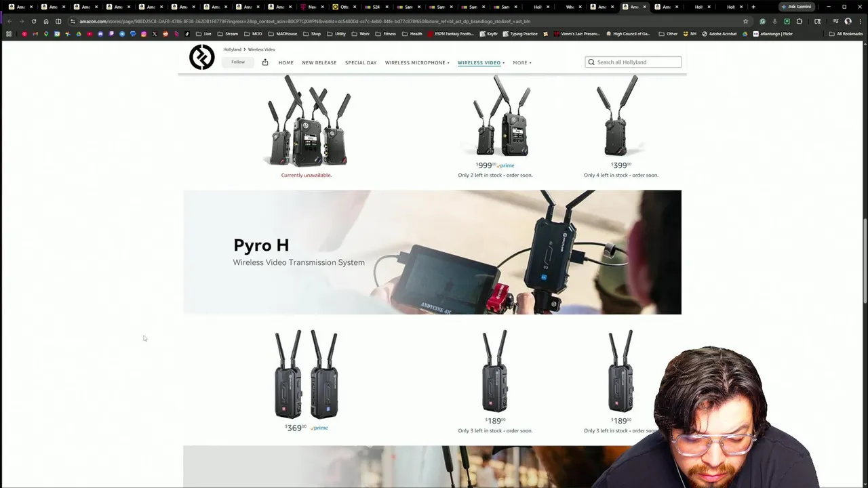The height and width of the screenshot is (488, 868).
Task: Open the Twitch bookmark icon
Action: pos(111,34)
